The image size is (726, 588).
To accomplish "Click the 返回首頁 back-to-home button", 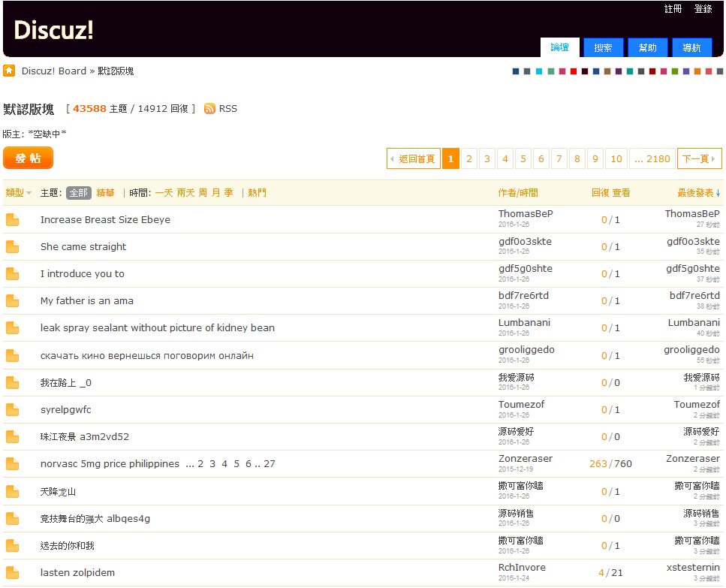I will (x=414, y=158).
